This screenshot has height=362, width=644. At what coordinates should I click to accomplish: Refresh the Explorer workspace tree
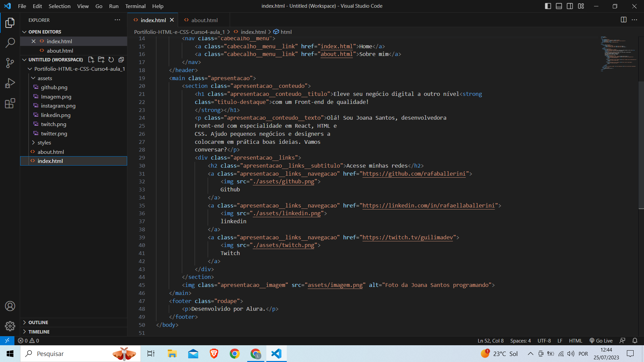tap(111, 60)
